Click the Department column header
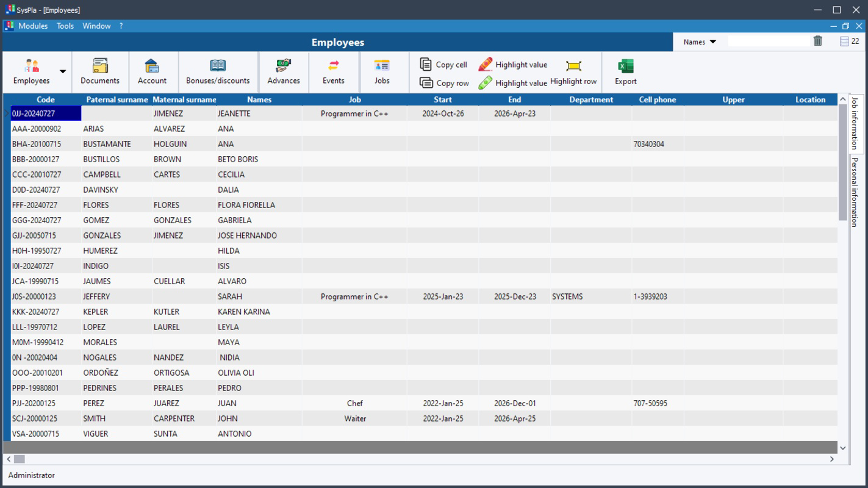This screenshot has height=488, width=868. (591, 99)
